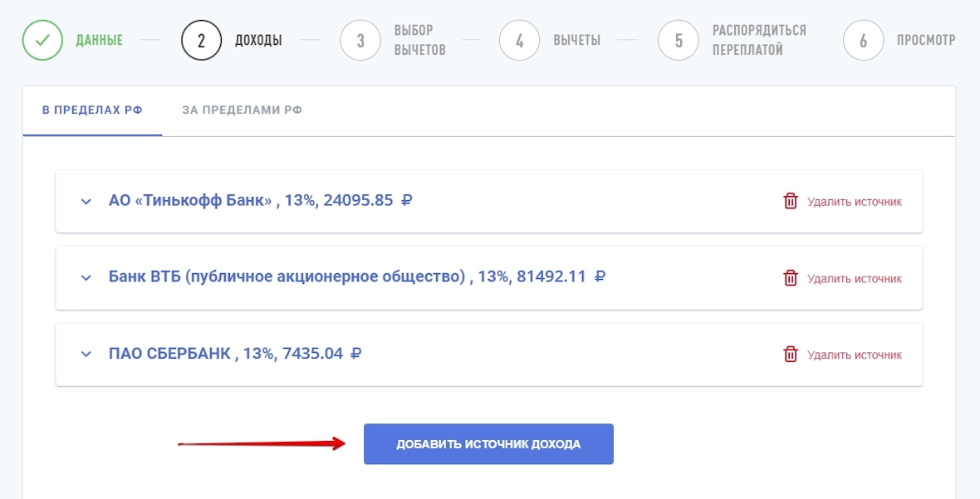Go to the Данные step label
Image resolution: width=980 pixels, height=499 pixels.
click(100, 40)
